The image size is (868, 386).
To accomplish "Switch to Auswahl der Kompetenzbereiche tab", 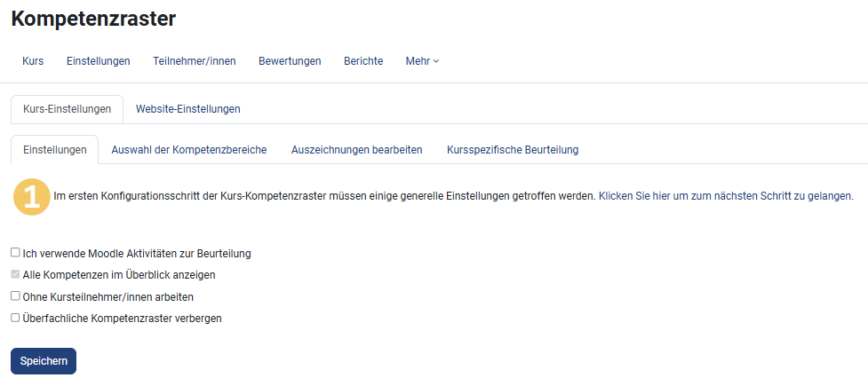I will (x=188, y=150).
